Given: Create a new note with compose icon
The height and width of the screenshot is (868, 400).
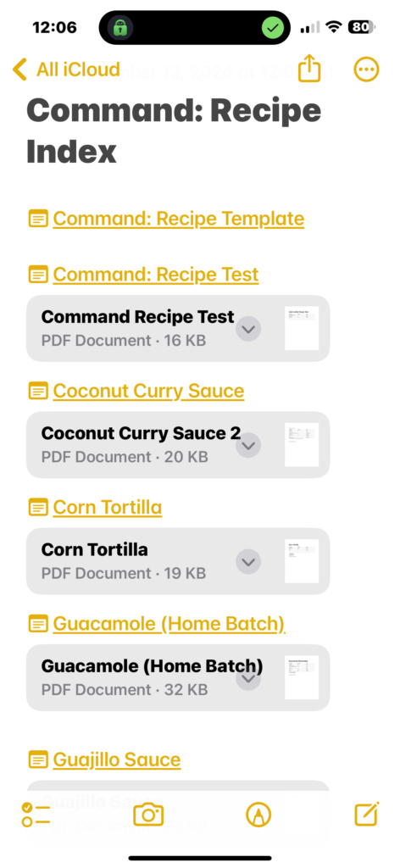Looking at the screenshot, I should click(x=366, y=814).
